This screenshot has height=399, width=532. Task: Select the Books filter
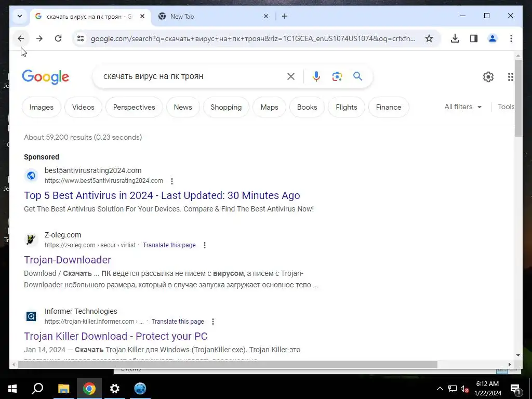pos(307,107)
